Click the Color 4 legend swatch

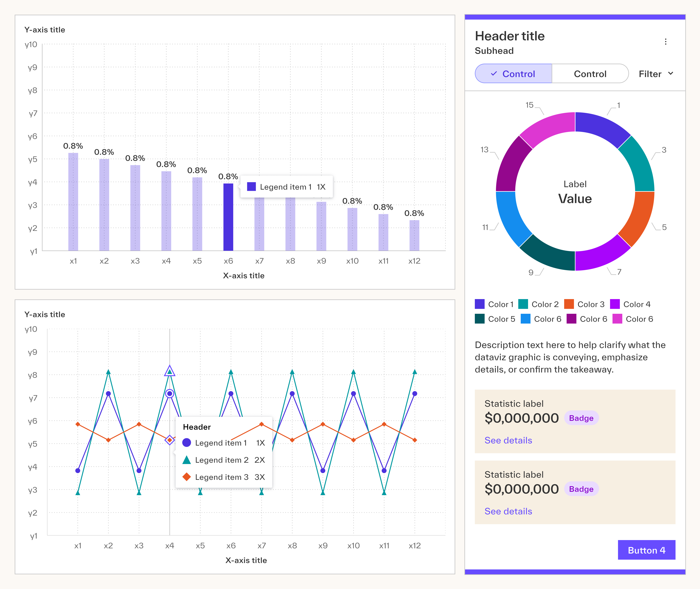(x=615, y=304)
